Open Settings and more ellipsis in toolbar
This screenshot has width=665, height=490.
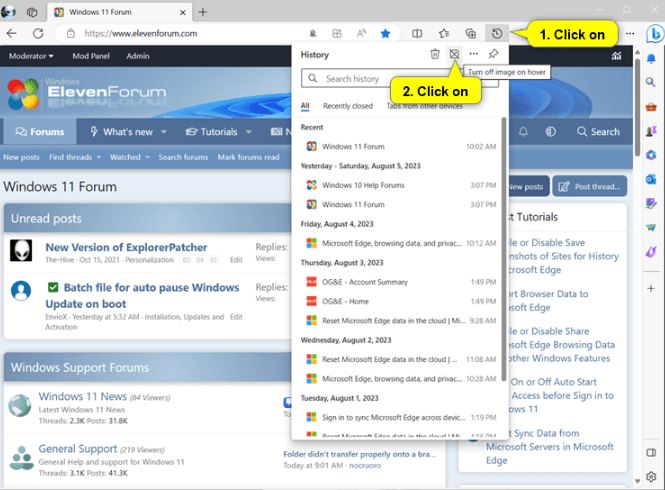coord(630,34)
